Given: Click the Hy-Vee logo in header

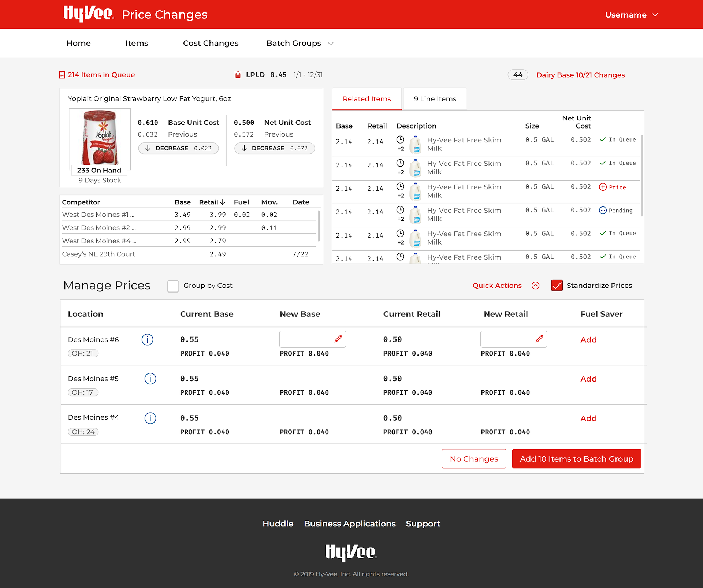Looking at the screenshot, I should coord(89,14).
